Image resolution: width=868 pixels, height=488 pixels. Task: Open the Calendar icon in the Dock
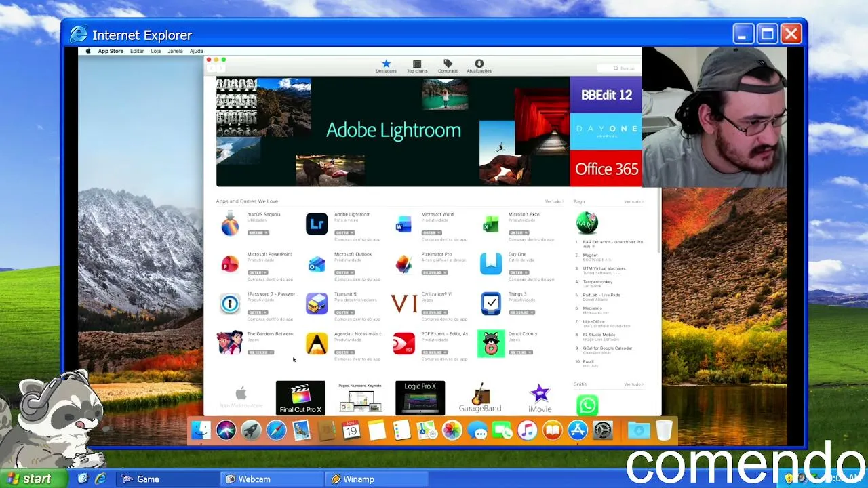(x=351, y=430)
